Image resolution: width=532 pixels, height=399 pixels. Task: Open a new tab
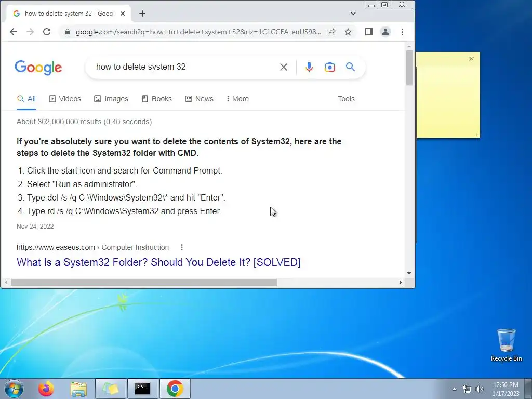pyautogui.click(x=142, y=14)
